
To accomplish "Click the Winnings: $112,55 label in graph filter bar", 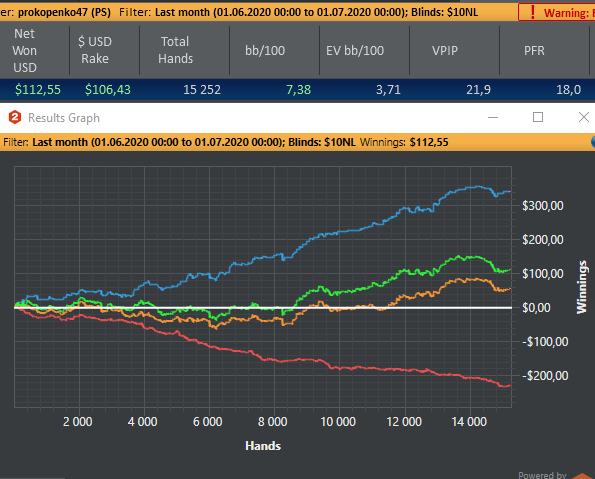I will pyautogui.click(x=404, y=142).
